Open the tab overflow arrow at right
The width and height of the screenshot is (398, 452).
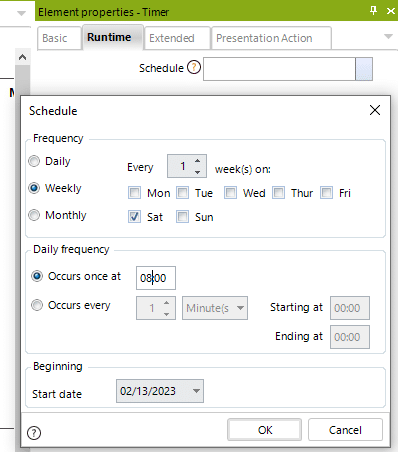388,36
